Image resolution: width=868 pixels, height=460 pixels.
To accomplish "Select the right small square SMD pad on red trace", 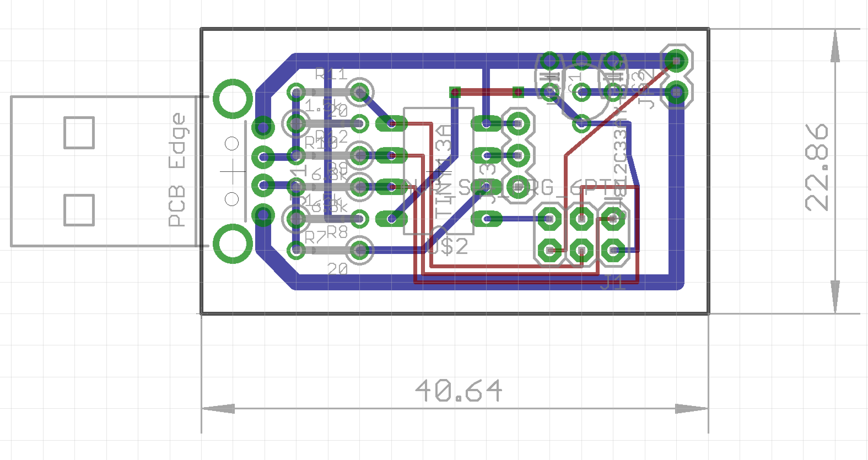I will click(x=518, y=92).
